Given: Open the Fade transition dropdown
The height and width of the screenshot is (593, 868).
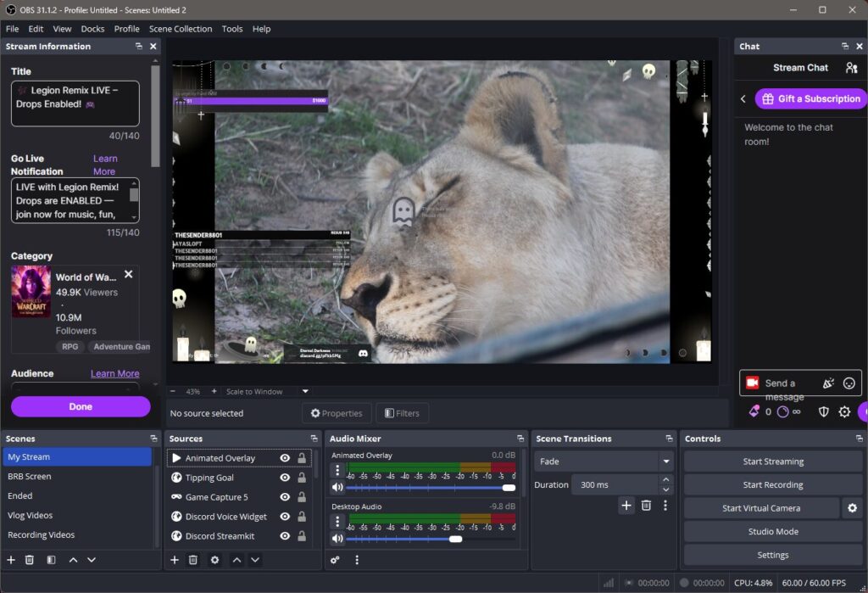Looking at the screenshot, I should (x=666, y=462).
